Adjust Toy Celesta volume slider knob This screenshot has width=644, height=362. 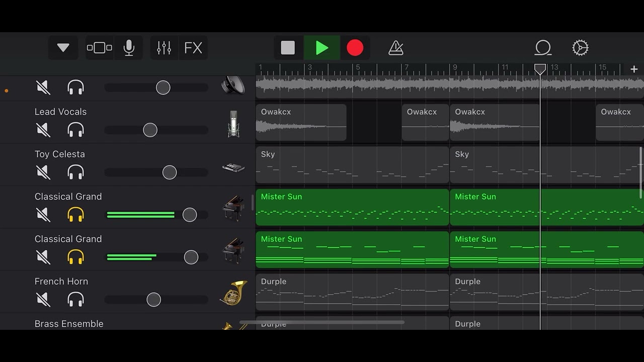(170, 172)
